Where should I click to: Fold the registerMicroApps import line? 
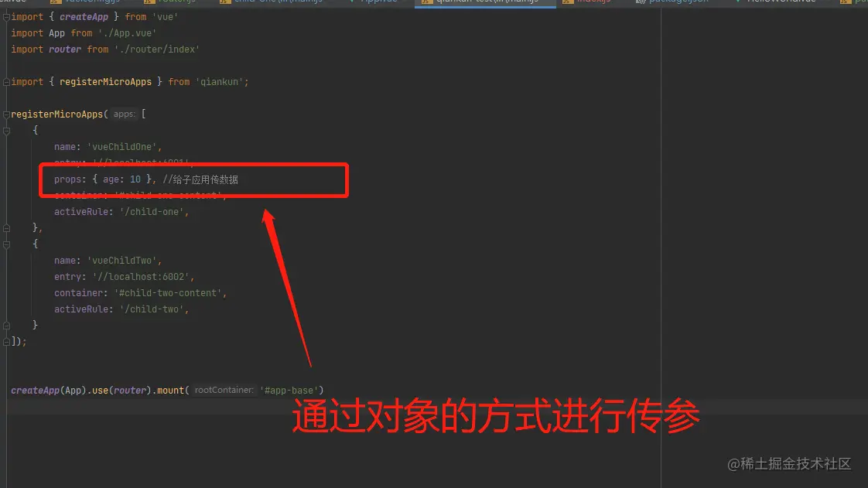6,82
